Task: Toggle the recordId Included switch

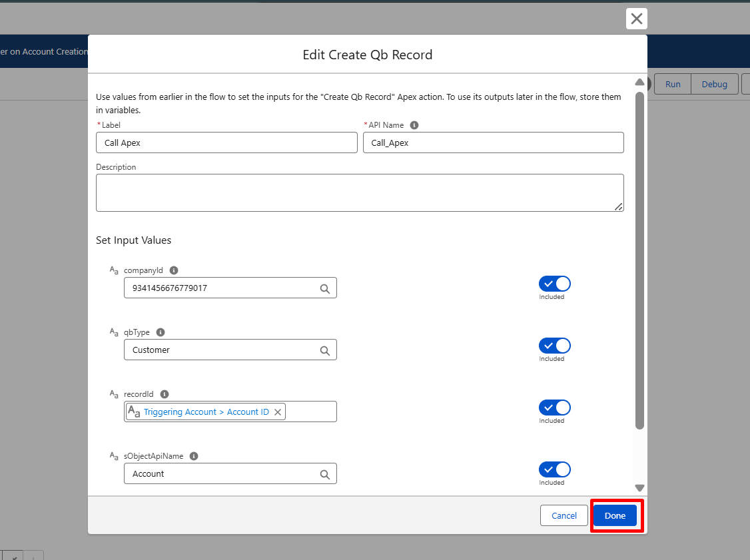Action: pos(554,408)
